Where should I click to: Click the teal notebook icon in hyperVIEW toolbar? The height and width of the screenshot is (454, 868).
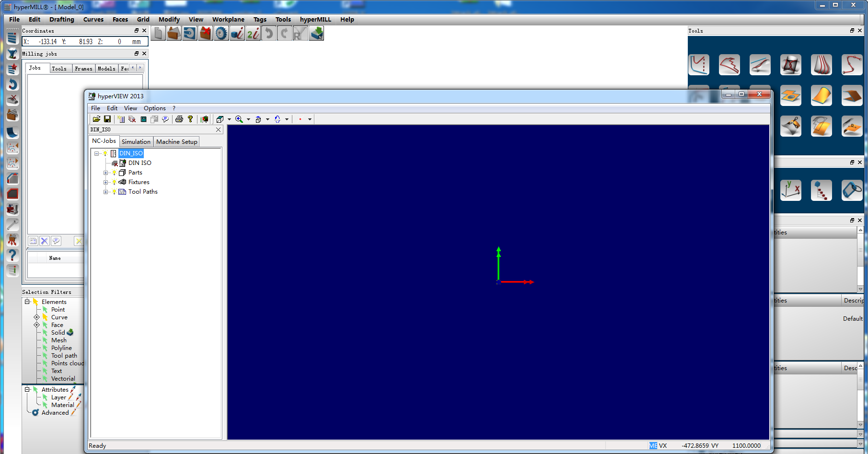143,119
